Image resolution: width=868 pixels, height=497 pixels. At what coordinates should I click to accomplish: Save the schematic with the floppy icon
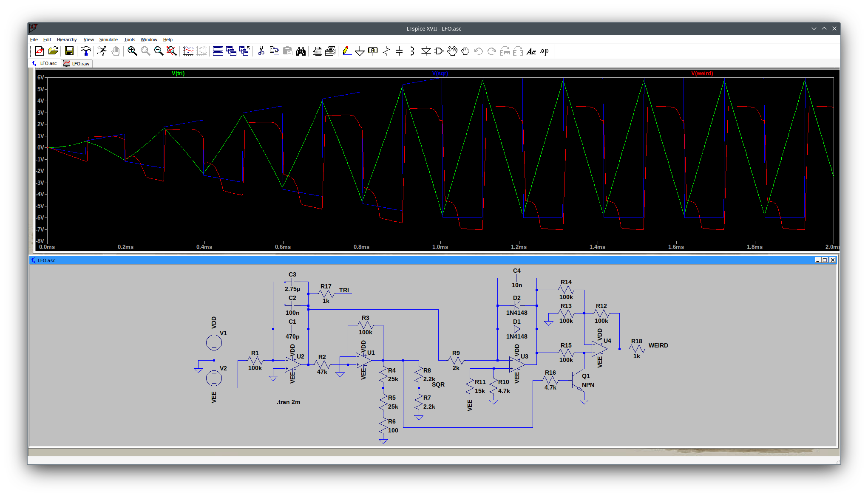click(x=69, y=51)
